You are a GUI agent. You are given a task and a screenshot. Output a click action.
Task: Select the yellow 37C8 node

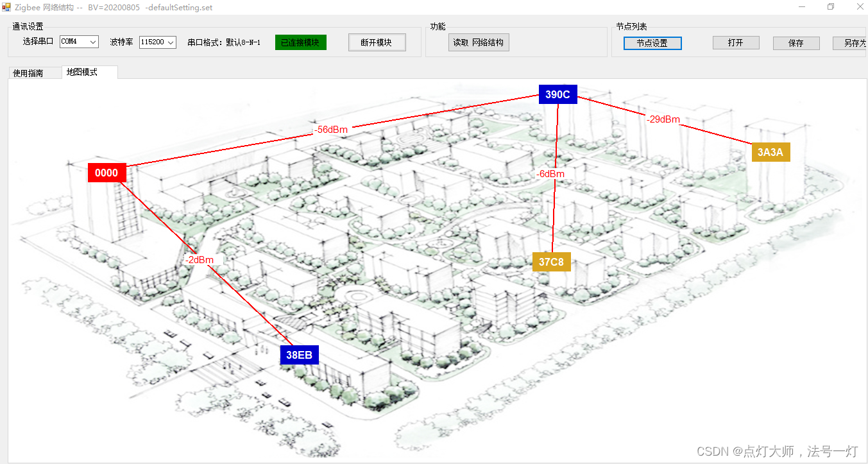click(551, 262)
